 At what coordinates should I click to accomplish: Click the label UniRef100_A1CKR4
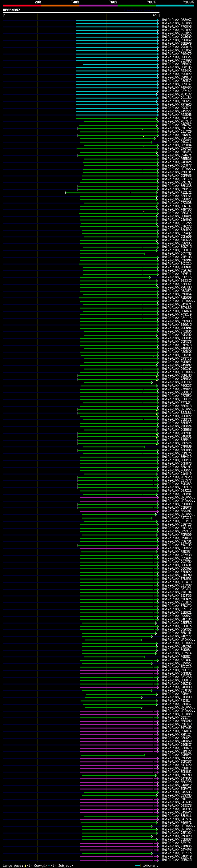177,426
